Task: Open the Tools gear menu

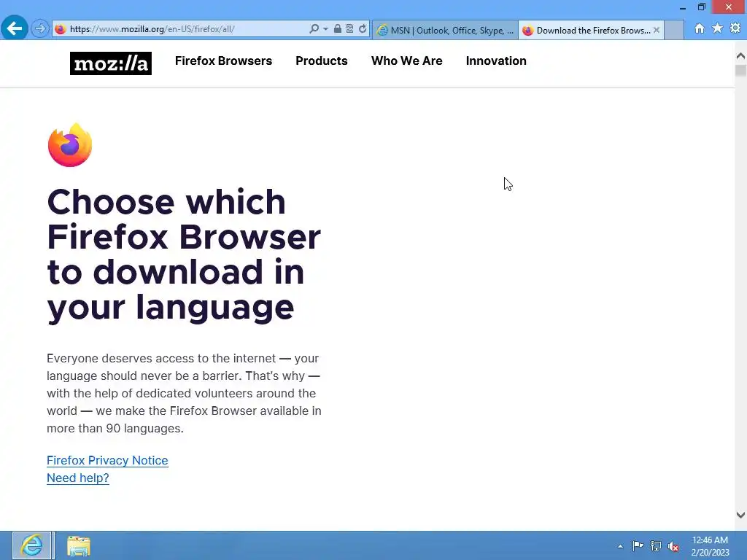Action: [735, 28]
